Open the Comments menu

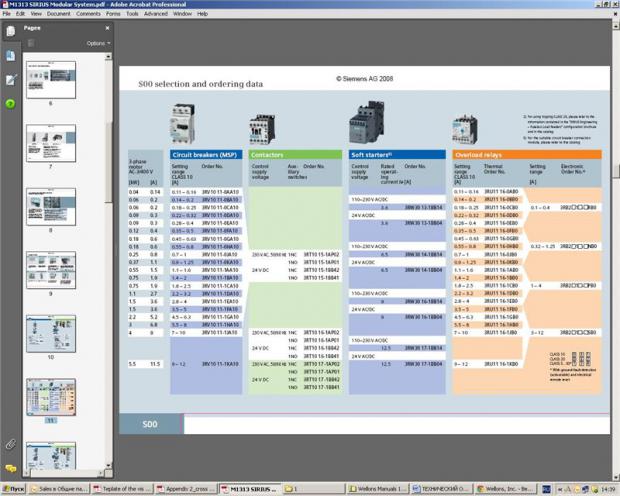click(88, 13)
